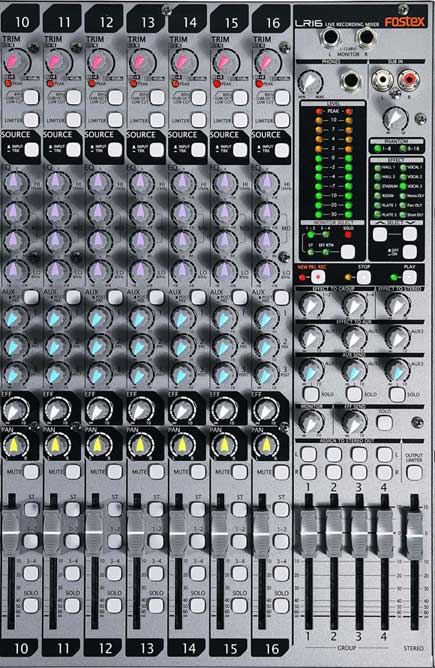Toggle SOLO under AUX SEND AUX3 knob
435x668 pixels.
point(397,394)
